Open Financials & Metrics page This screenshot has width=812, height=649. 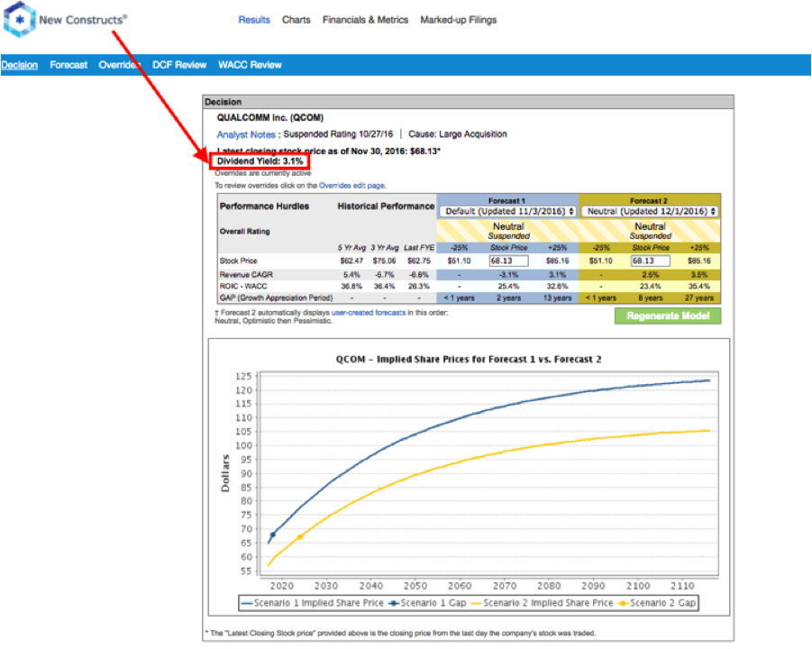[365, 20]
